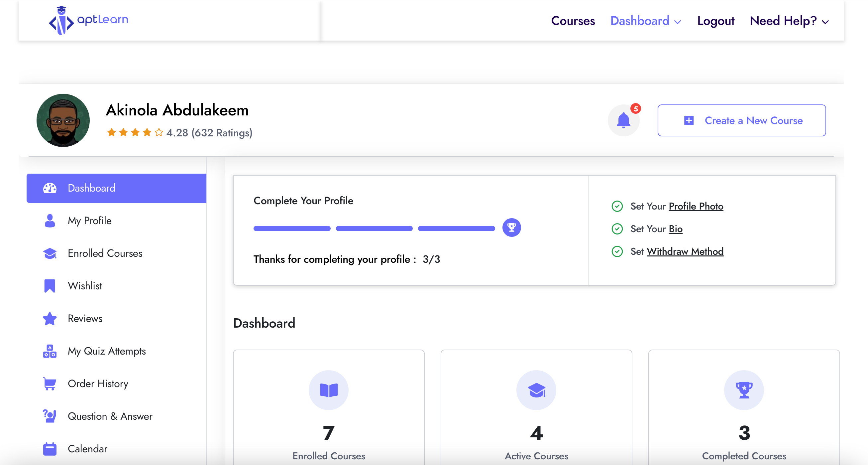Click the Calendar icon in sidebar
The height and width of the screenshot is (465, 868).
pos(50,449)
